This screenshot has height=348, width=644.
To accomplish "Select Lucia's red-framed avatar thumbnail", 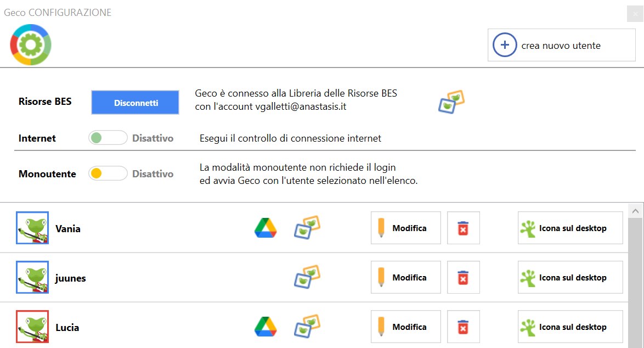I will (x=32, y=327).
